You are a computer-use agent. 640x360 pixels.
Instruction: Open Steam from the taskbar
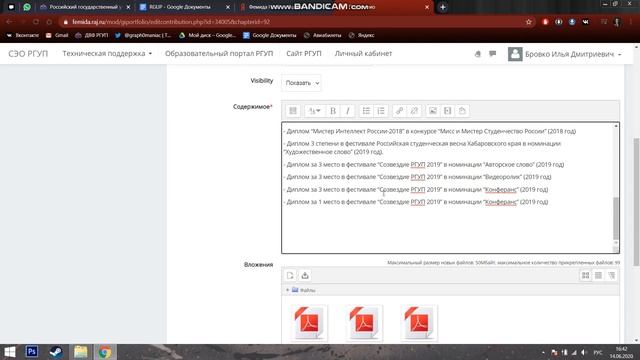[56, 352]
